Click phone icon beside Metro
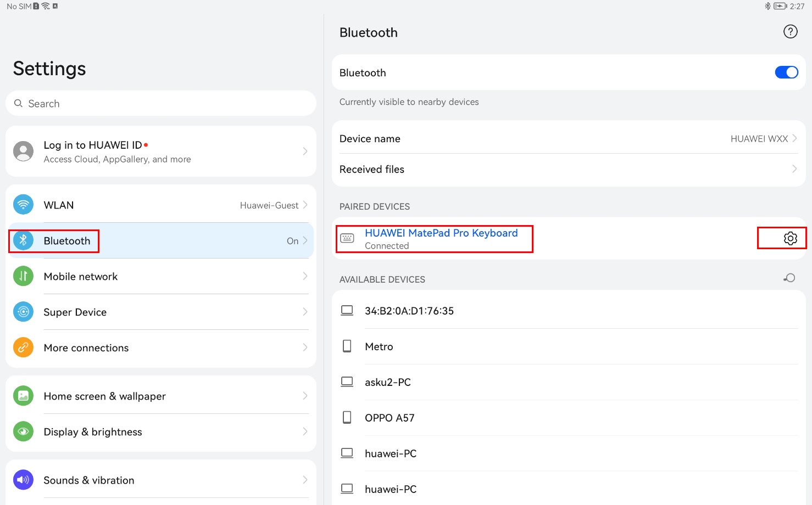 [x=347, y=346]
